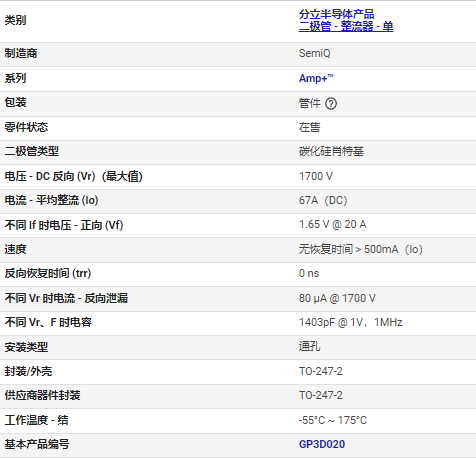
Task: Click the 包装 row label
Action: (15, 102)
